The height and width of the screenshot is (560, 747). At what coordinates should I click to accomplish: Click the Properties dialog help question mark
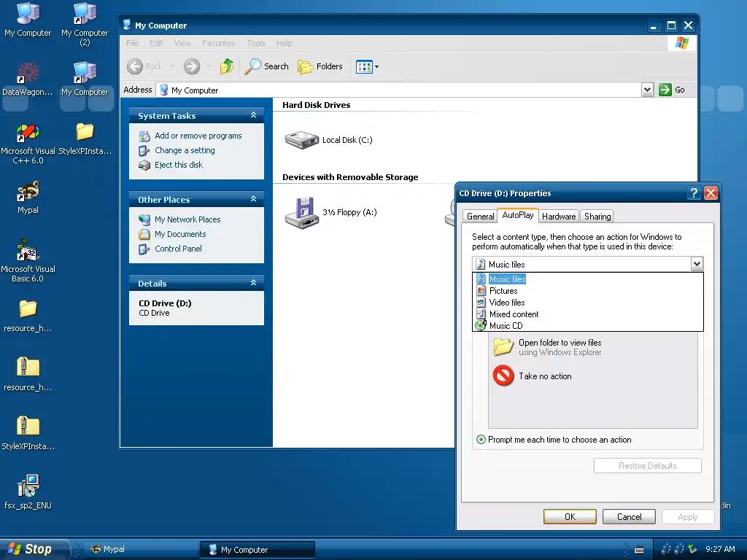pyautogui.click(x=694, y=192)
